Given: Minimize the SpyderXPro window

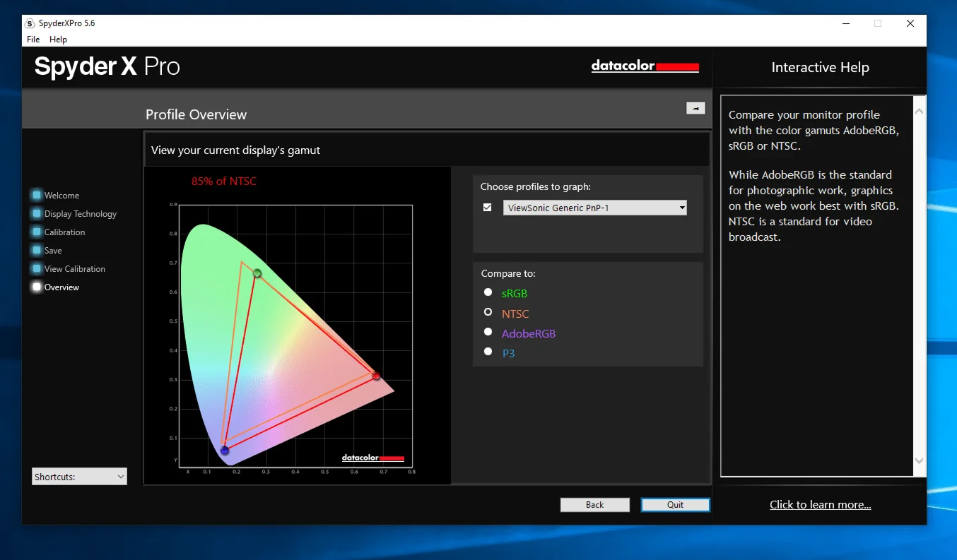Looking at the screenshot, I should pos(846,23).
